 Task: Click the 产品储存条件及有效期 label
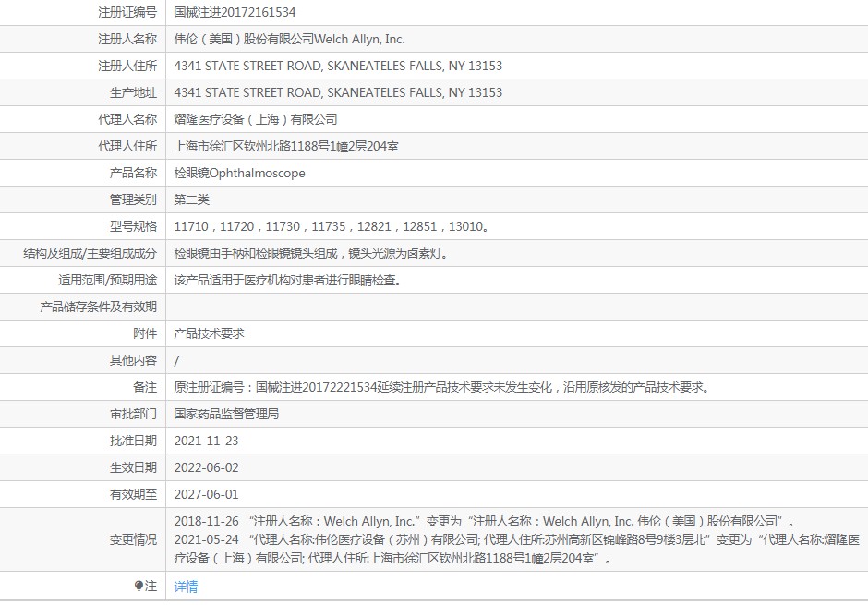(x=98, y=307)
